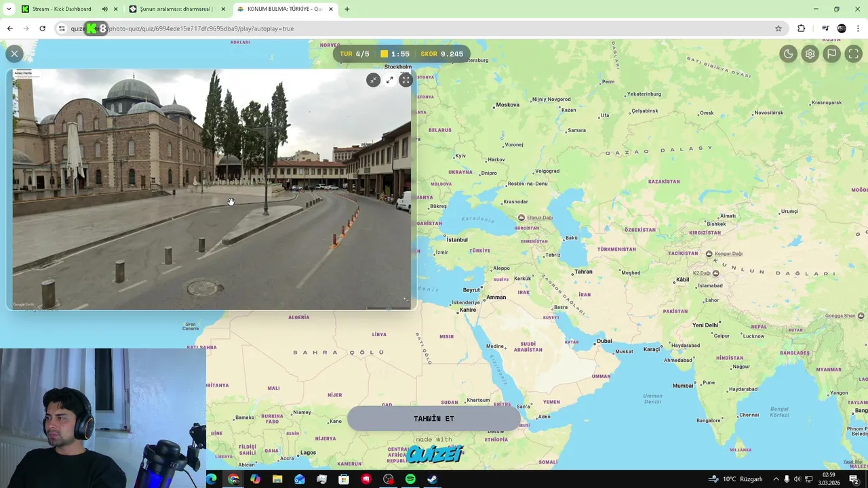Click the address bar URL field
Screen dimensions: 868x488
(420, 28)
